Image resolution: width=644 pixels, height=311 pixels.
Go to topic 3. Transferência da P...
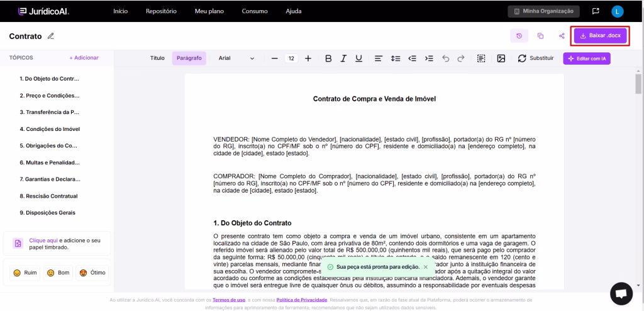[x=49, y=112]
